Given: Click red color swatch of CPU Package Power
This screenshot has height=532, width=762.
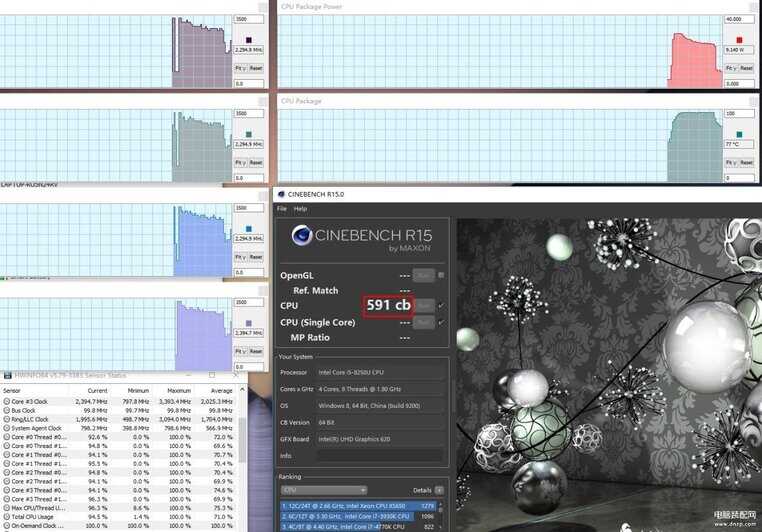Looking at the screenshot, I should (739, 40).
